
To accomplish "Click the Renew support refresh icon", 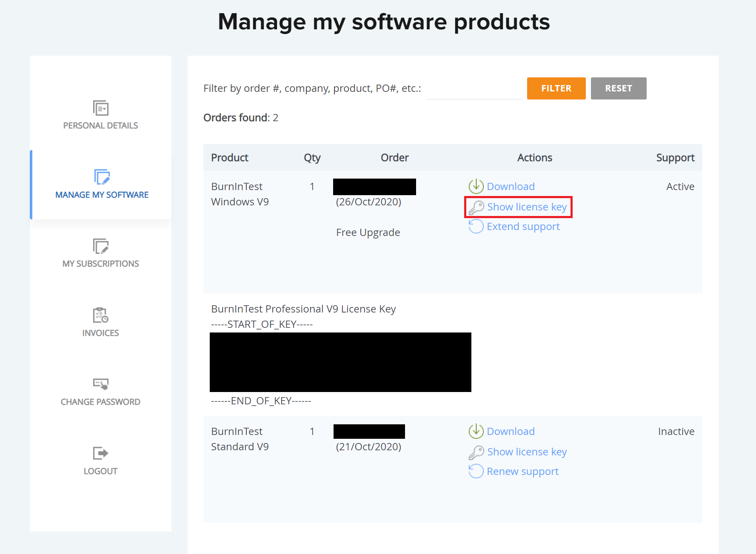I will tap(476, 471).
